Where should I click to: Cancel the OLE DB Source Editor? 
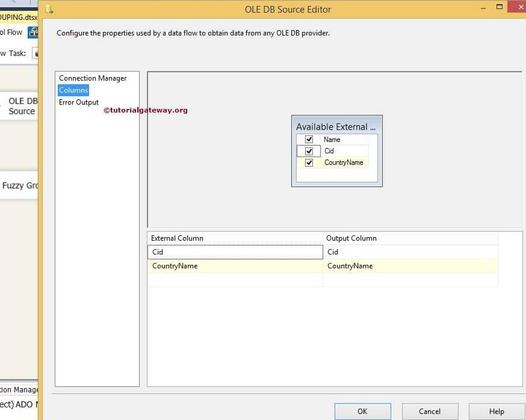(x=430, y=412)
